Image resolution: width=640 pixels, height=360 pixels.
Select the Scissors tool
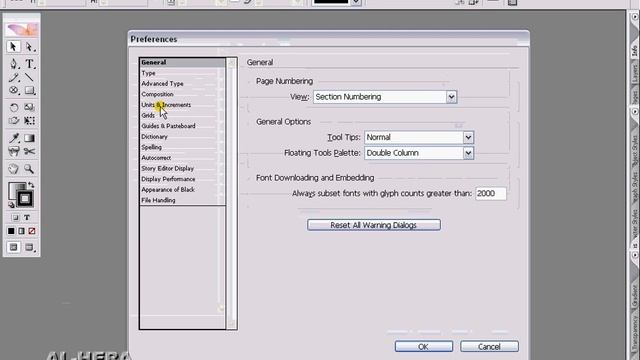pyautogui.click(x=29, y=151)
